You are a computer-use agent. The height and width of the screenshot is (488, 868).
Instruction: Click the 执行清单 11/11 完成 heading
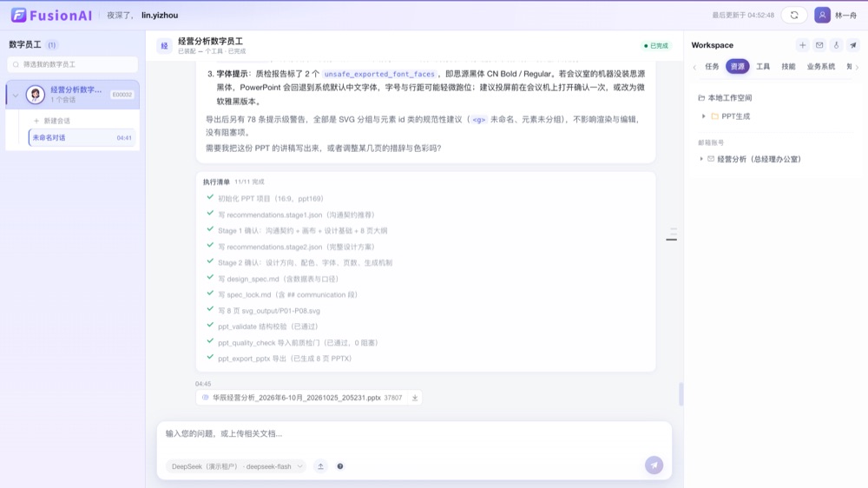point(233,181)
